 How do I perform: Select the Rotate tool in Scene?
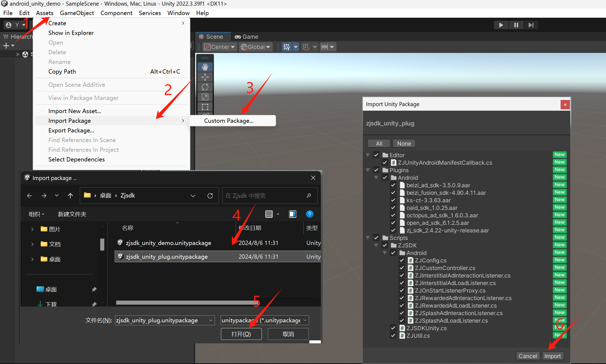click(x=205, y=87)
